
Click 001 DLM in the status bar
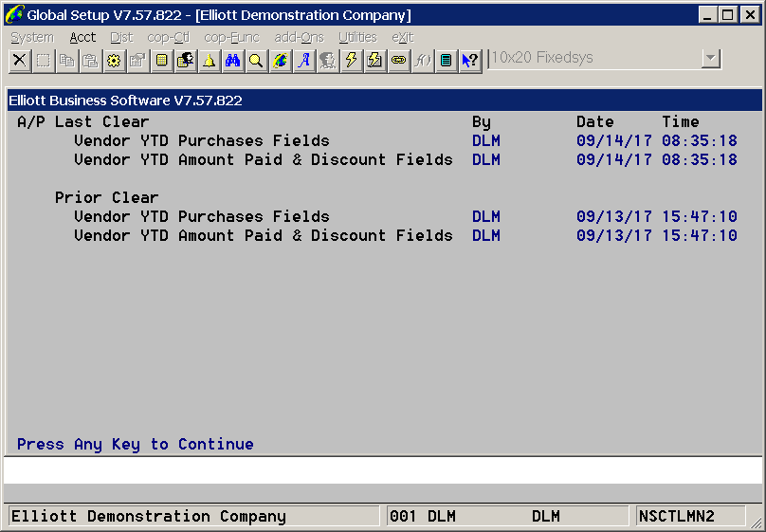[x=423, y=517]
